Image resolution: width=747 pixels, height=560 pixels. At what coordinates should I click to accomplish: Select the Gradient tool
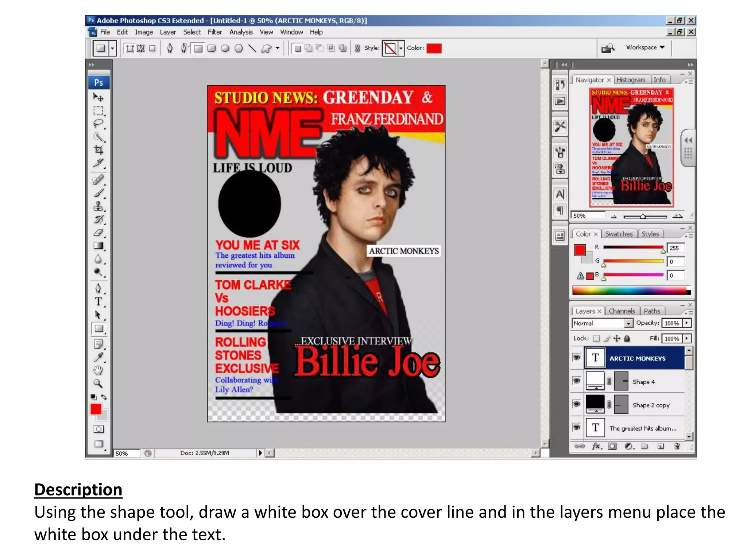pos(98,246)
